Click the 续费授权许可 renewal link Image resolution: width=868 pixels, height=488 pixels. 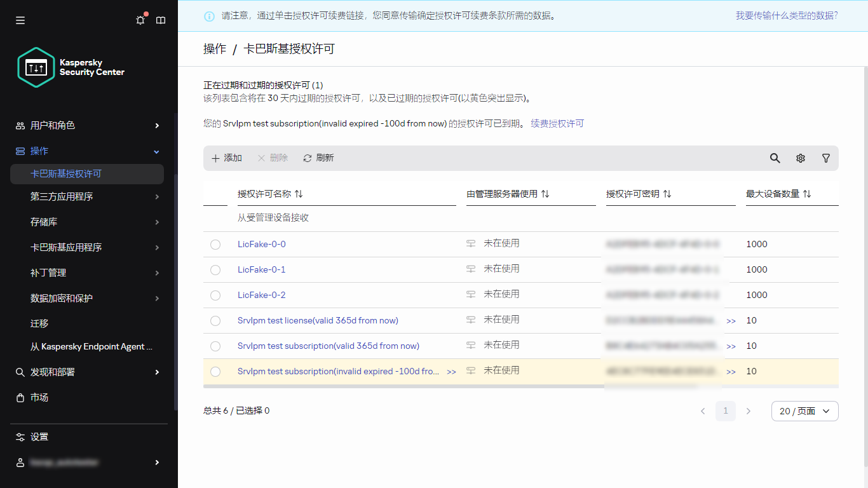557,123
